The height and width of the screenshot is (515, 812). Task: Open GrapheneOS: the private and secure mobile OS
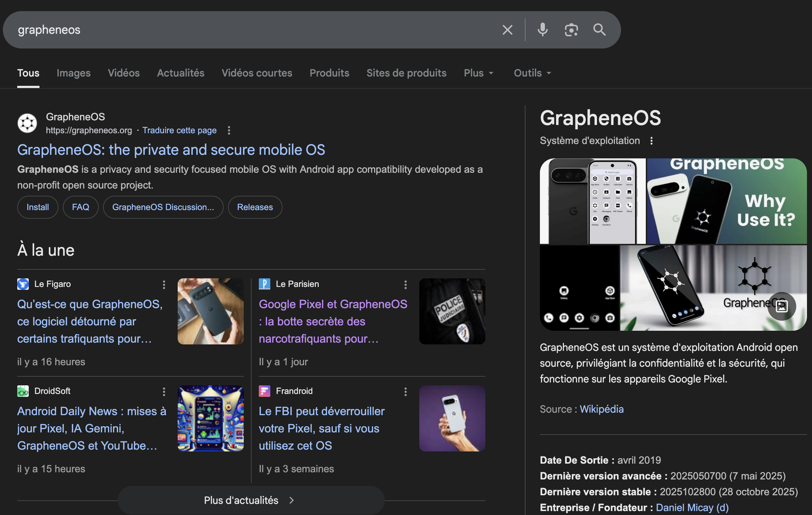click(x=171, y=150)
